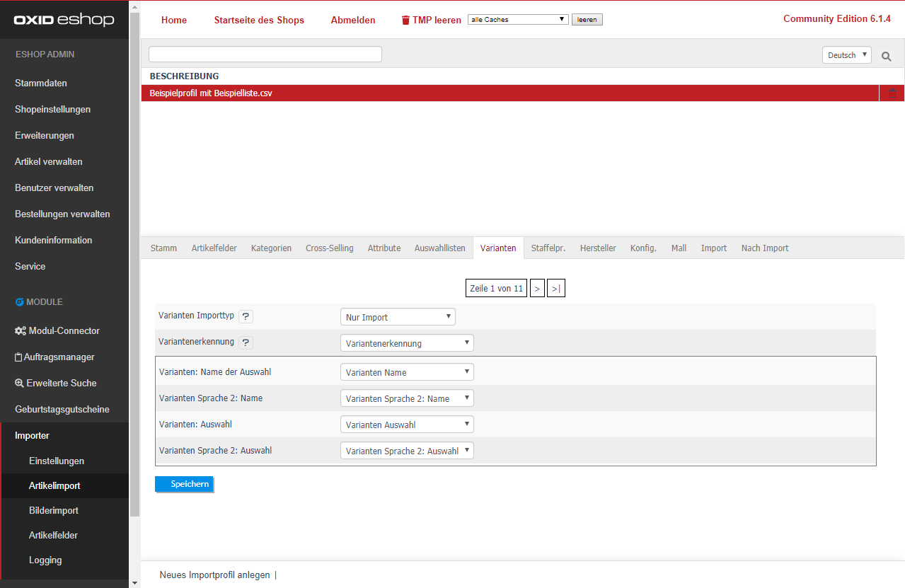Go to next row in pagination

click(x=537, y=289)
